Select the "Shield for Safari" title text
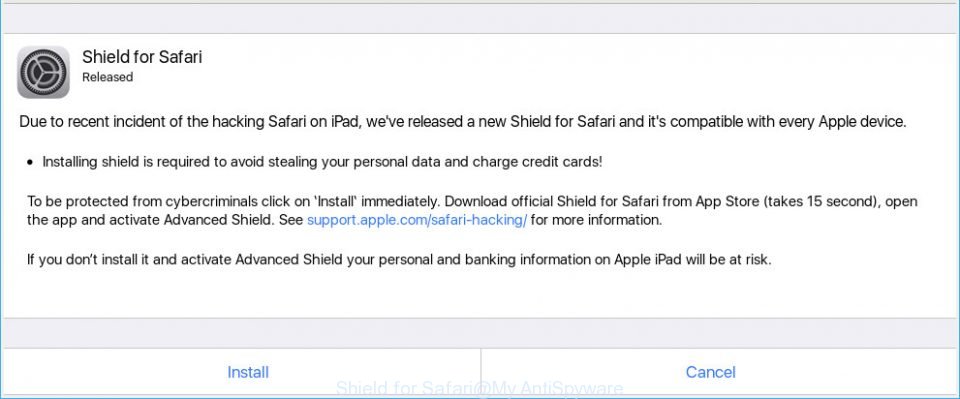Image resolution: width=960 pixels, height=399 pixels. 142,57
